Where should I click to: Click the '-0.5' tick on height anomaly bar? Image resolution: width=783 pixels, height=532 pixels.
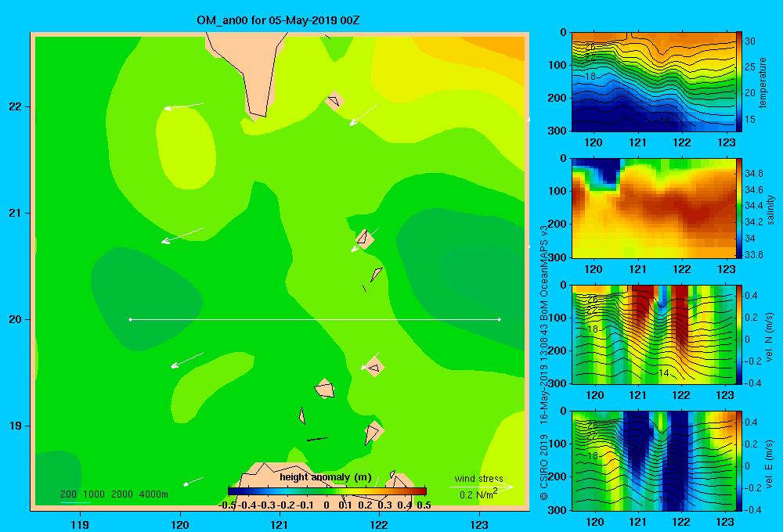coord(227,505)
